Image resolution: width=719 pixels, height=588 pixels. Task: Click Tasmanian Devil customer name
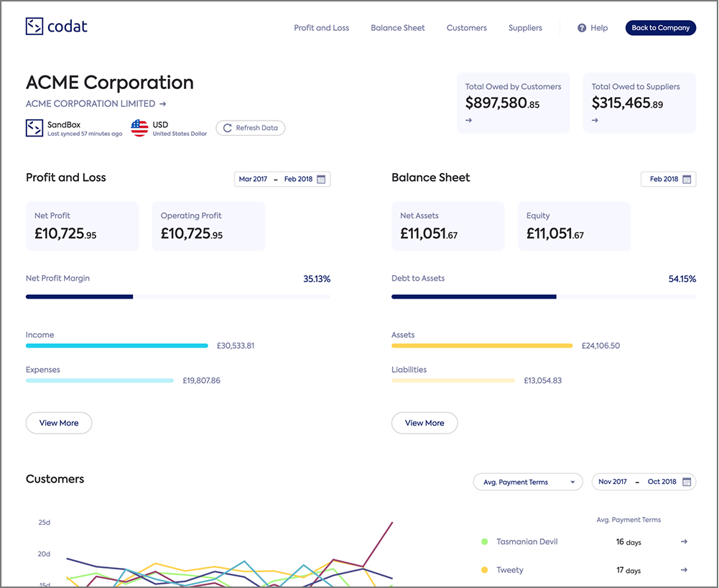527,542
